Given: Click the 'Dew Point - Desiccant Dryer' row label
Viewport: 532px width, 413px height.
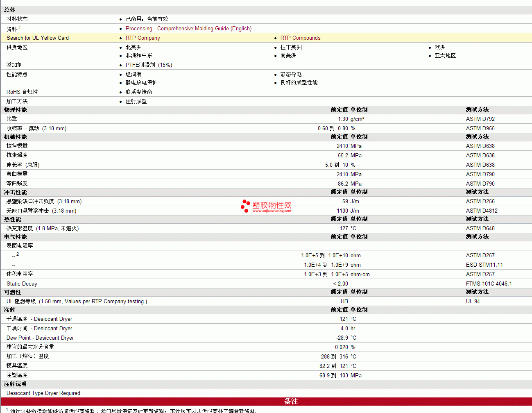Looking at the screenshot, I should pyautogui.click(x=40, y=338).
